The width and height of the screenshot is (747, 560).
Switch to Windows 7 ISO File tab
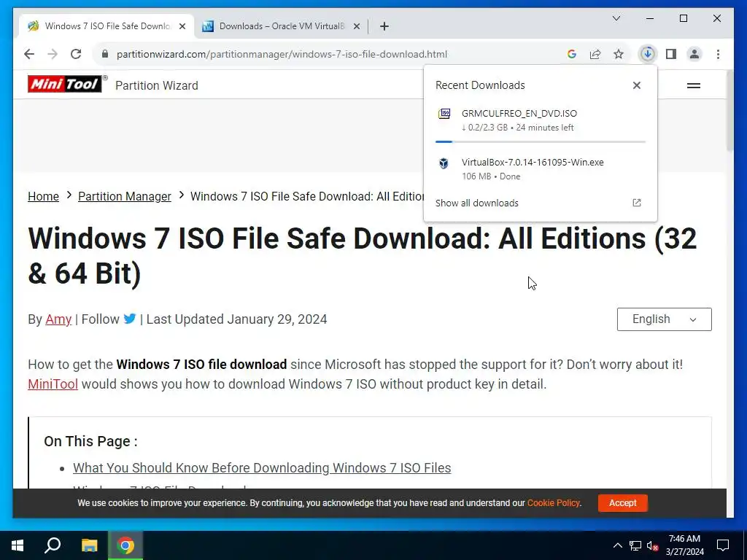pyautogui.click(x=107, y=26)
